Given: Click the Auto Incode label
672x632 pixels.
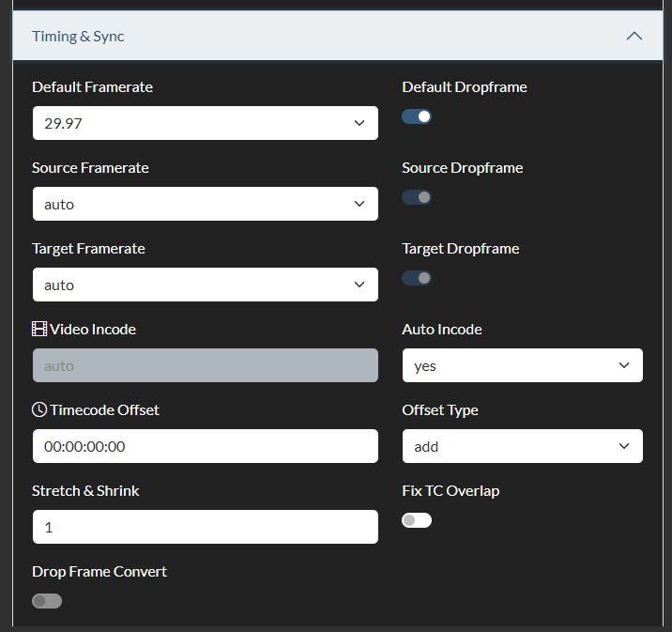Looking at the screenshot, I should coord(442,330).
